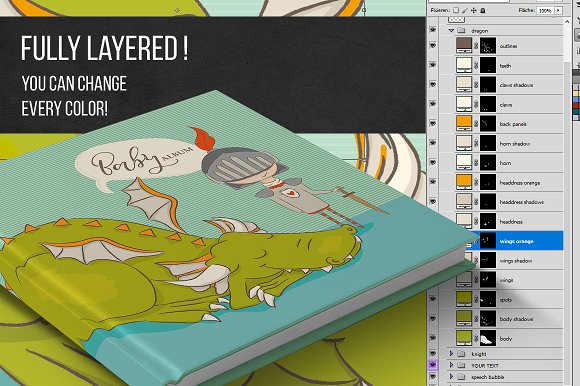Open the Fläche fill percentage arrow
Image resolution: width=580 pixels, height=386 pixels.
[x=558, y=10]
